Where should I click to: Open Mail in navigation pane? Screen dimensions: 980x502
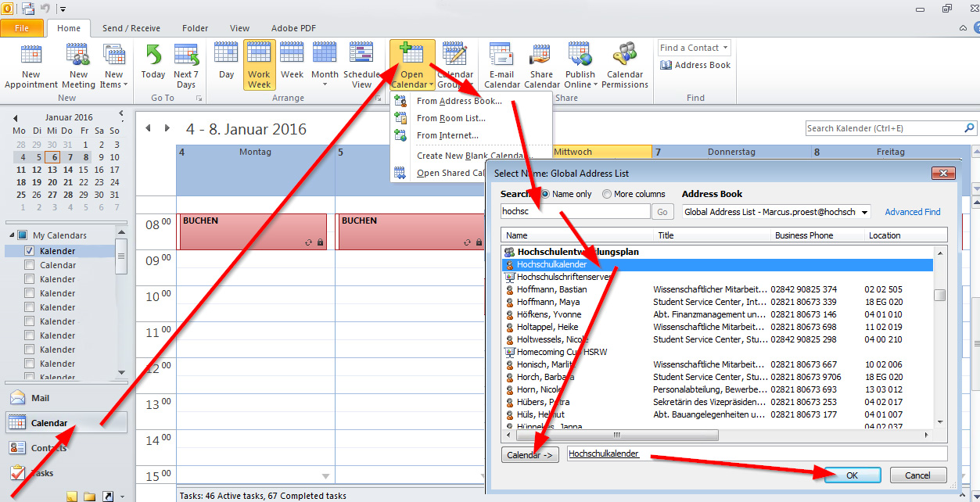coord(66,398)
